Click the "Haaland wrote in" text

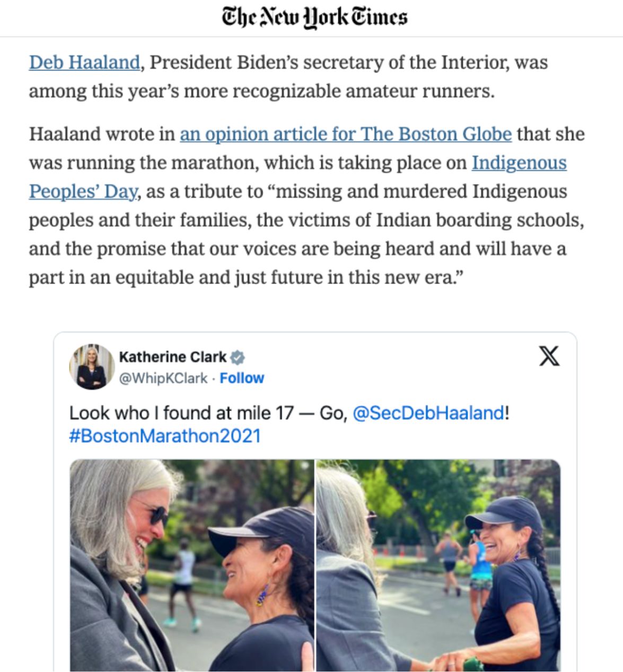point(102,134)
